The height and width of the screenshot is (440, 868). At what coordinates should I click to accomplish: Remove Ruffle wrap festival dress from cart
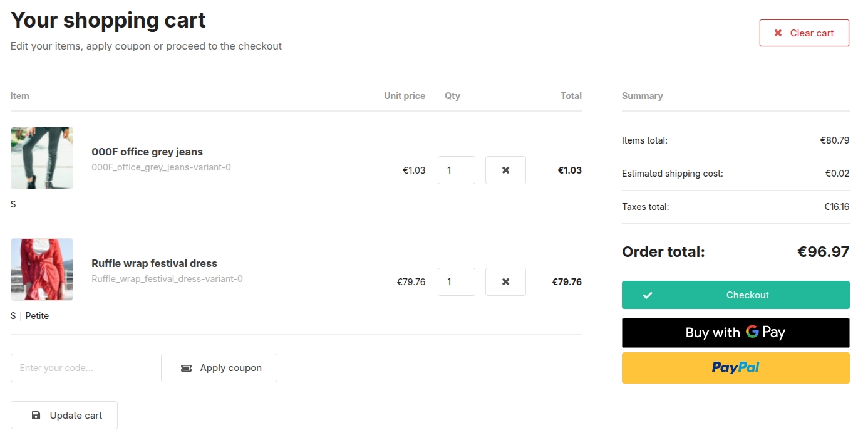[505, 281]
